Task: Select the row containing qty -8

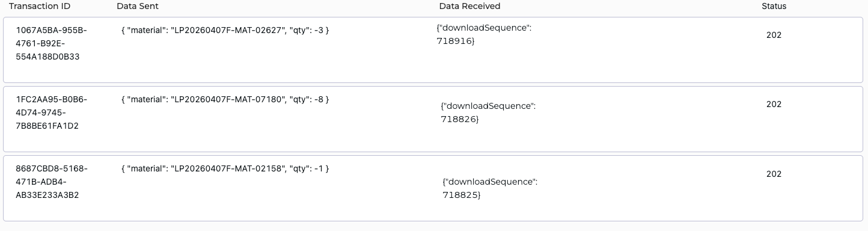Action: tap(433, 119)
